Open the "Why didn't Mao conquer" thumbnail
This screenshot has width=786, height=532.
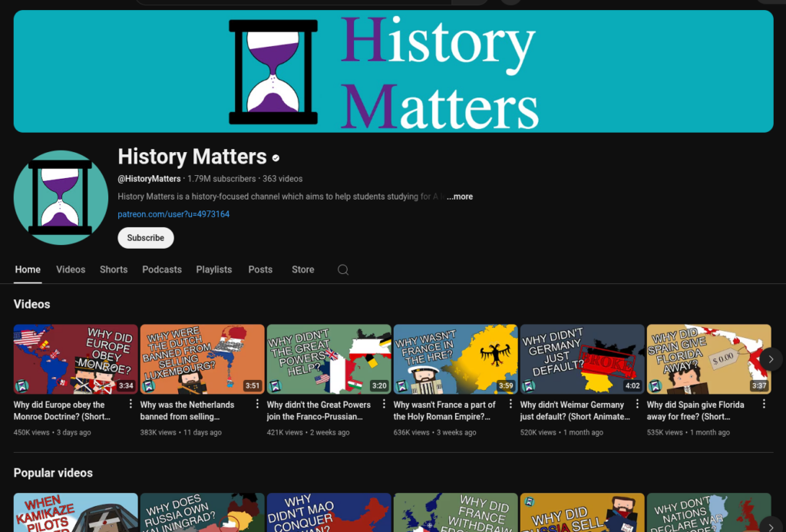329,513
